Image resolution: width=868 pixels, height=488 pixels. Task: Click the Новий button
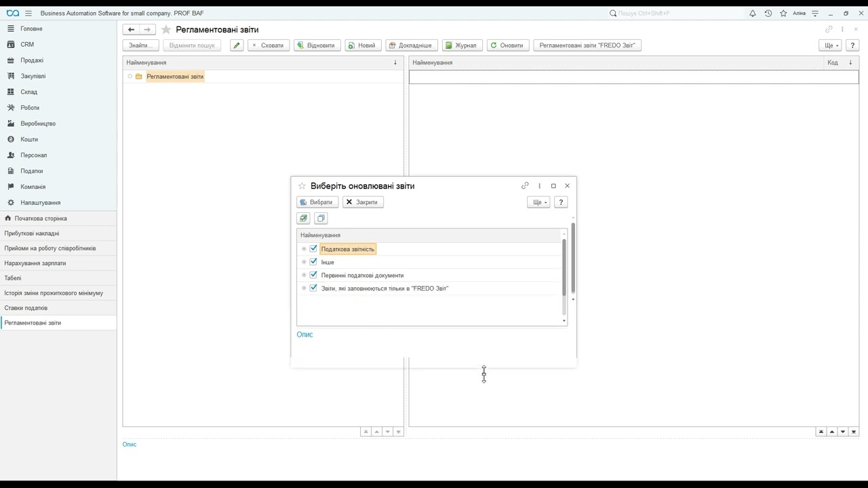click(x=362, y=45)
